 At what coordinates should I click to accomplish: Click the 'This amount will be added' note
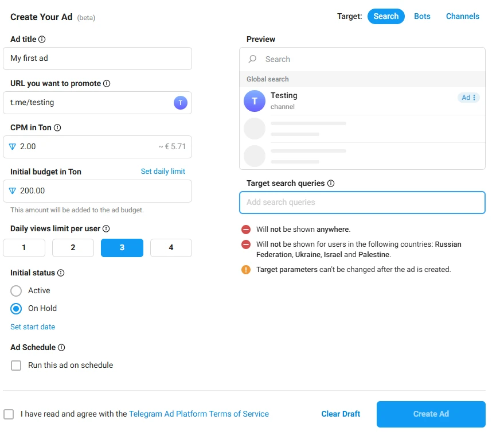click(77, 210)
